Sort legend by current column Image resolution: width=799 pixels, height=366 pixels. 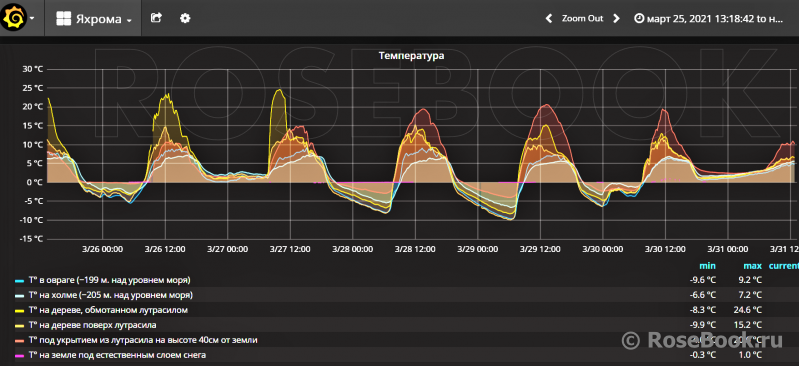[x=783, y=266]
